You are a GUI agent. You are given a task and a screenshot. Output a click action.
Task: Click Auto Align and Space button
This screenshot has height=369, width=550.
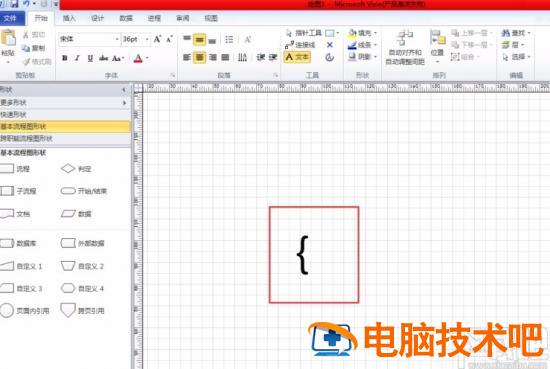click(405, 47)
